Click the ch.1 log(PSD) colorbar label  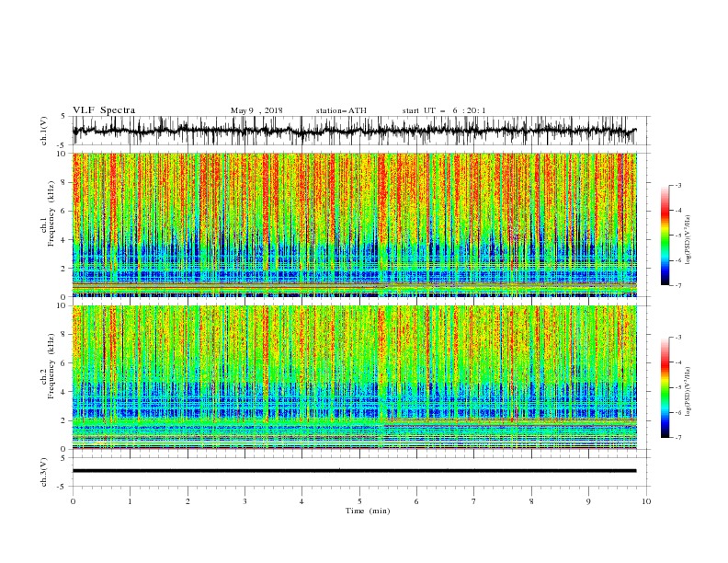click(688, 240)
